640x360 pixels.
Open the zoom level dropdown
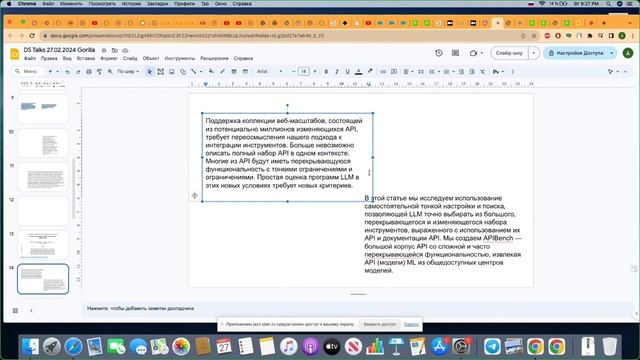click(x=128, y=71)
